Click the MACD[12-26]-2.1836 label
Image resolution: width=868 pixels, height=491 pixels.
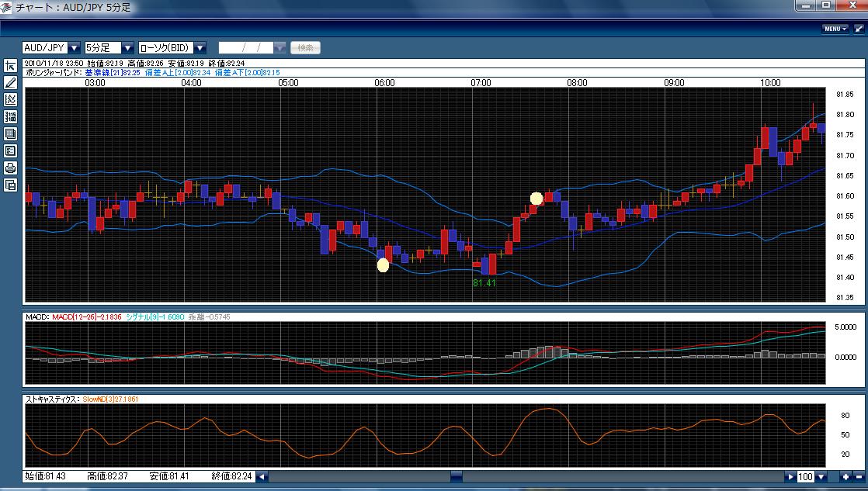[87, 316]
